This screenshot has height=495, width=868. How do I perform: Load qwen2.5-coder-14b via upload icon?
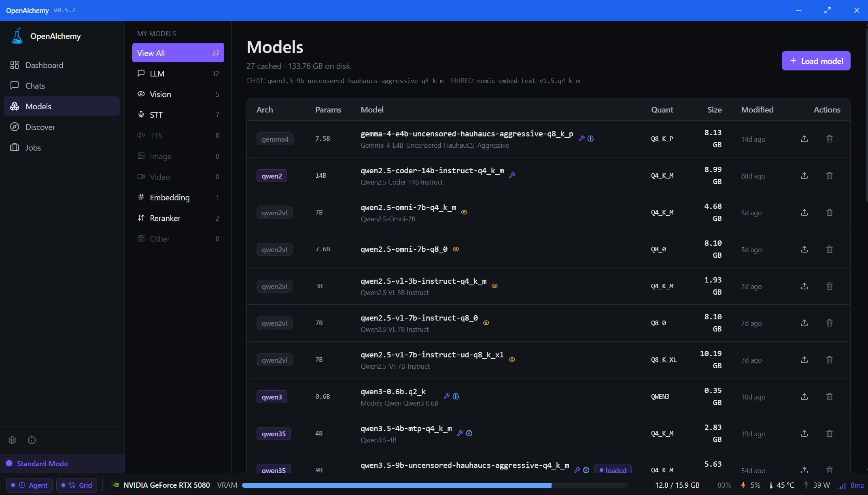[x=804, y=176]
